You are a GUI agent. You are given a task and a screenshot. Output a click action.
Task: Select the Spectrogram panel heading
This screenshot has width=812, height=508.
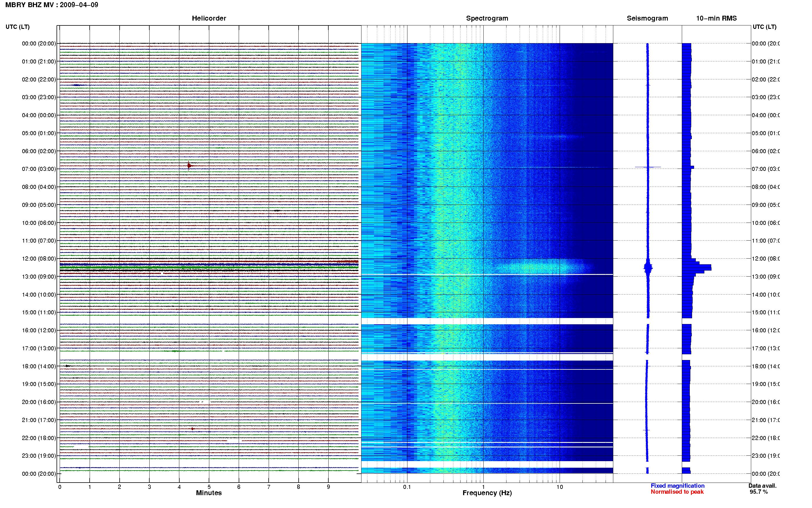pyautogui.click(x=487, y=19)
